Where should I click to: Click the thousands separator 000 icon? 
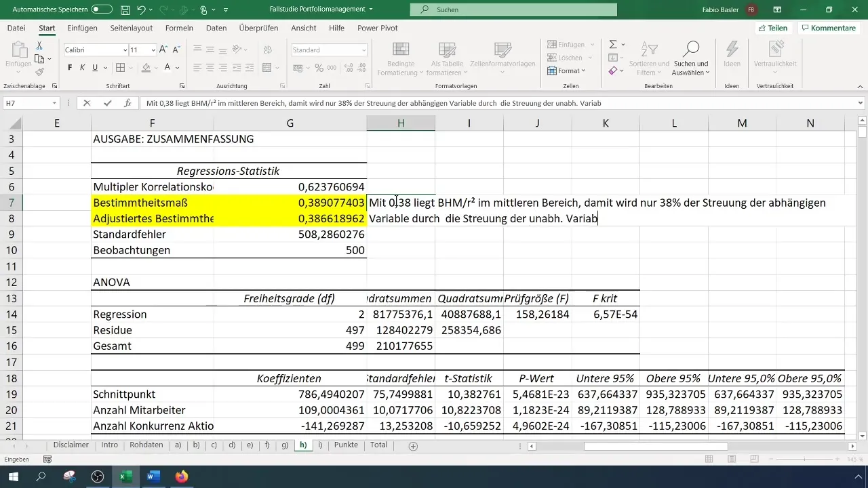[x=330, y=68]
